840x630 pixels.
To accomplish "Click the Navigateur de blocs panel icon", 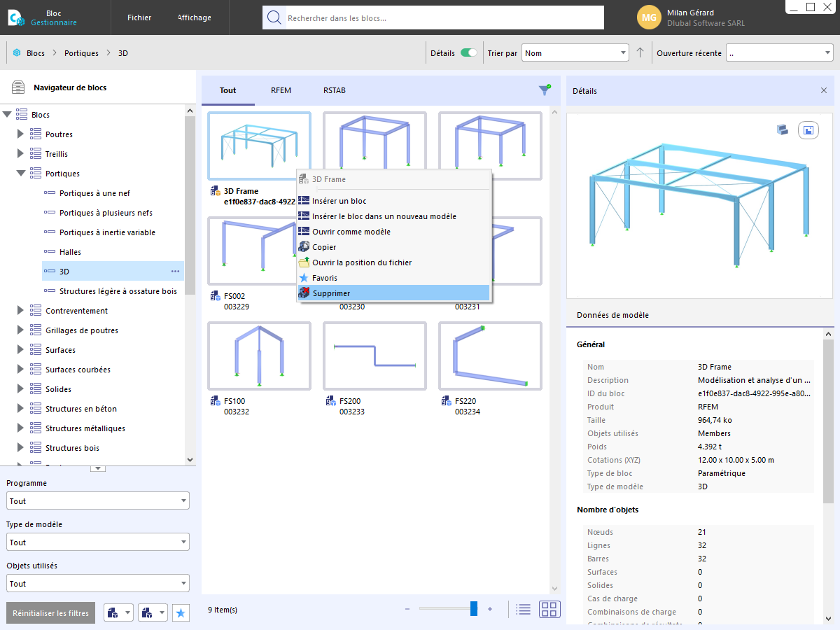I will 17,88.
